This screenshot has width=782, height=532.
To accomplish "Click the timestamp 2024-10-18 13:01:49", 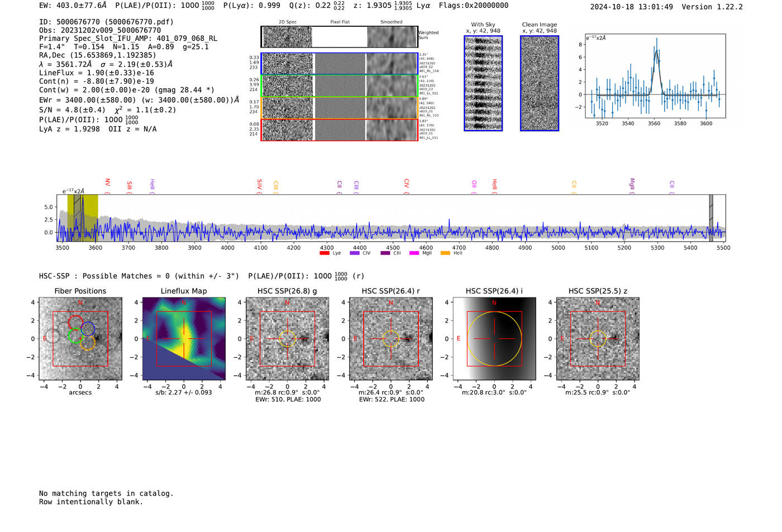I will click(632, 7).
